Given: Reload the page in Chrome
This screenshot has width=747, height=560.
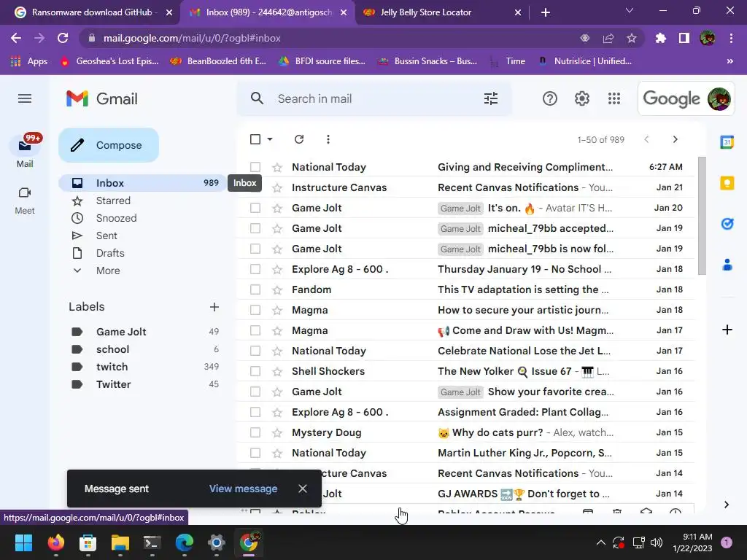Looking at the screenshot, I should pyautogui.click(x=63, y=38).
